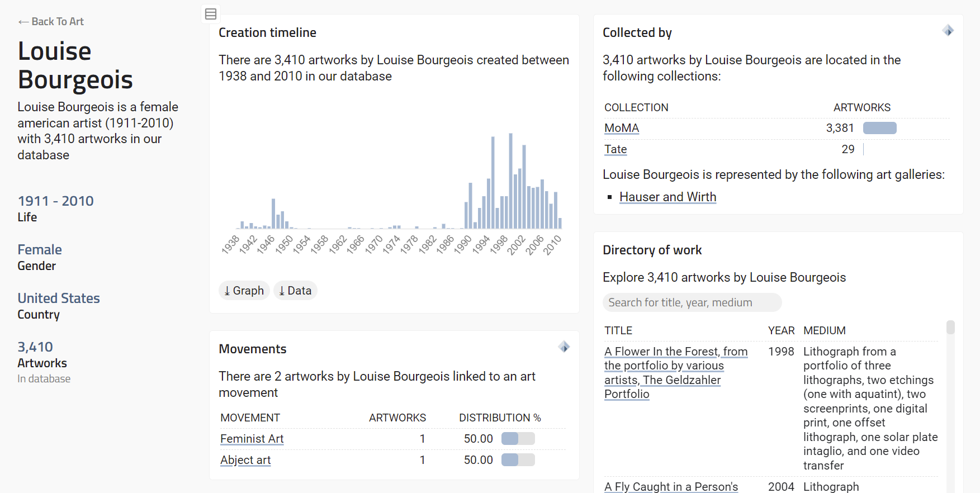Click the 1998 year cell
The height and width of the screenshot is (493, 980).
pyautogui.click(x=781, y=352)
